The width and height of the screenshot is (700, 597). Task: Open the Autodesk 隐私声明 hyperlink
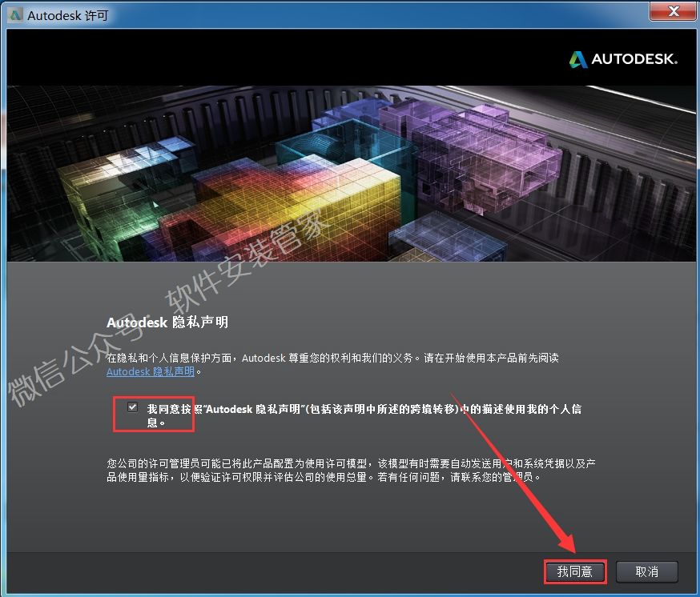(x=151, y=372)
